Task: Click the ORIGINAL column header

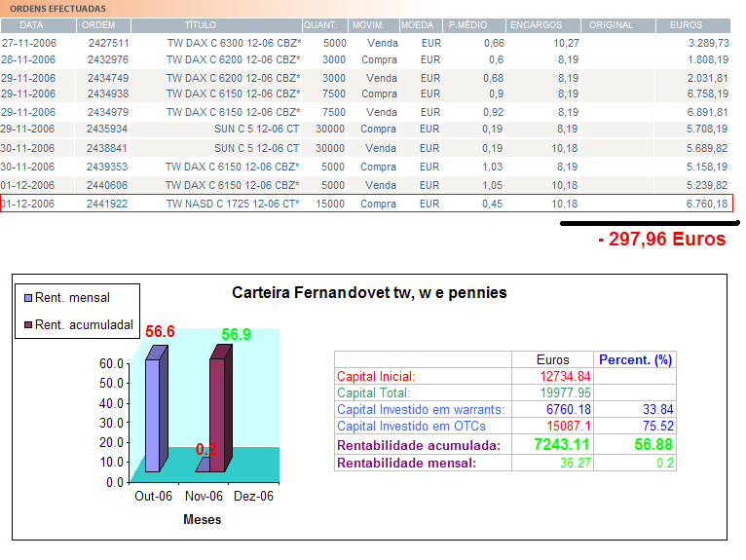Action: (618, 25)
